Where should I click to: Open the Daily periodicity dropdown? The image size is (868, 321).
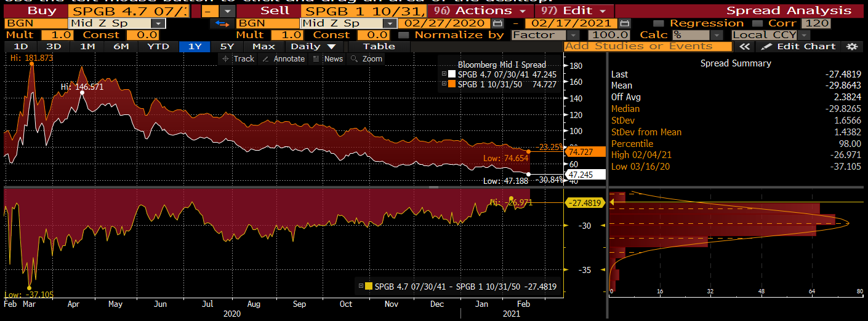pyautogui.click(x=313, y=46)
